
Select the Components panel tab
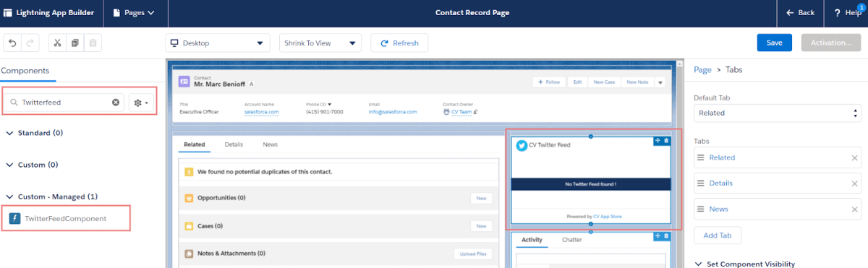25,71
